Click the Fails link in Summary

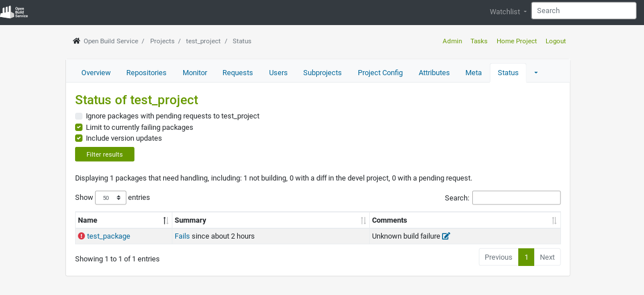point(183,236)
